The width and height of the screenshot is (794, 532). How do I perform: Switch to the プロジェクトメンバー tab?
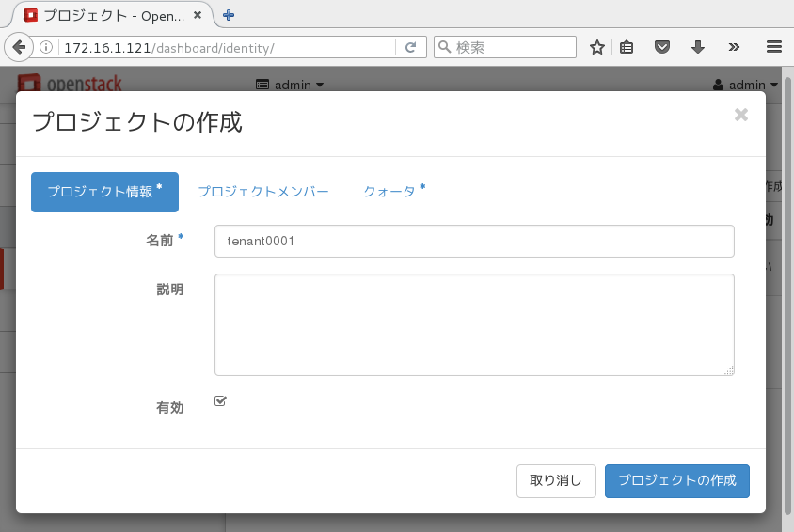(263, 192)
